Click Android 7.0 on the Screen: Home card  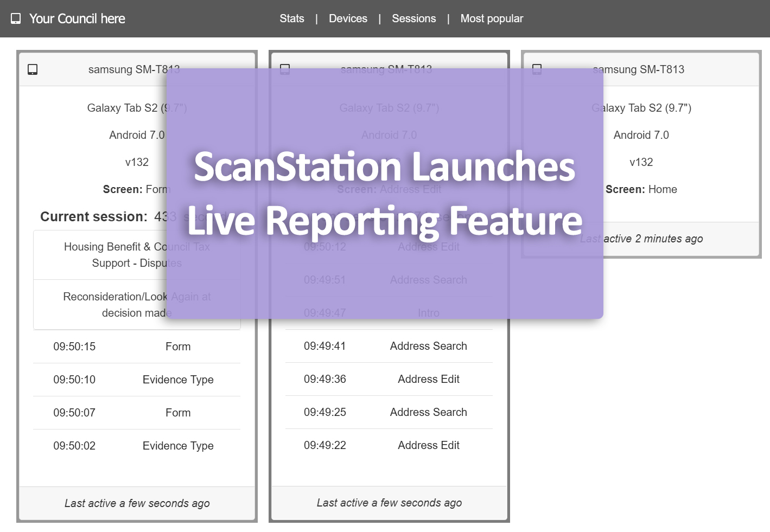641,135
